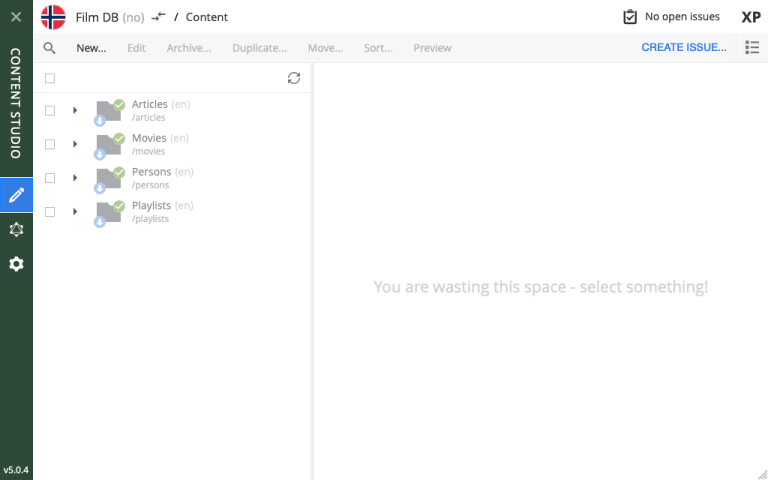Click the Persons folder icon
Image resolution: width=768 pixels, height=480 pixels.
[109, 179]
